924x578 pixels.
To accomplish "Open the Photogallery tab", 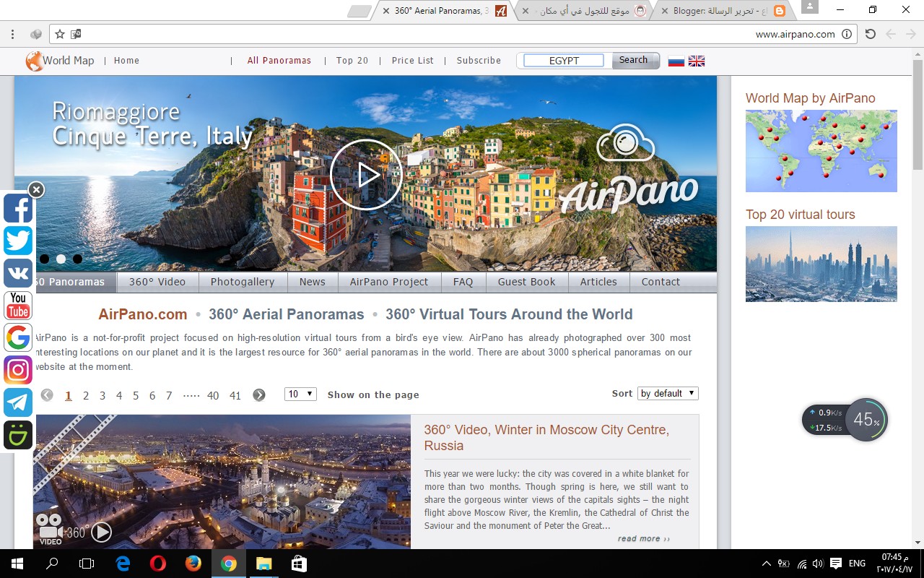I will [x=243, y=282].
